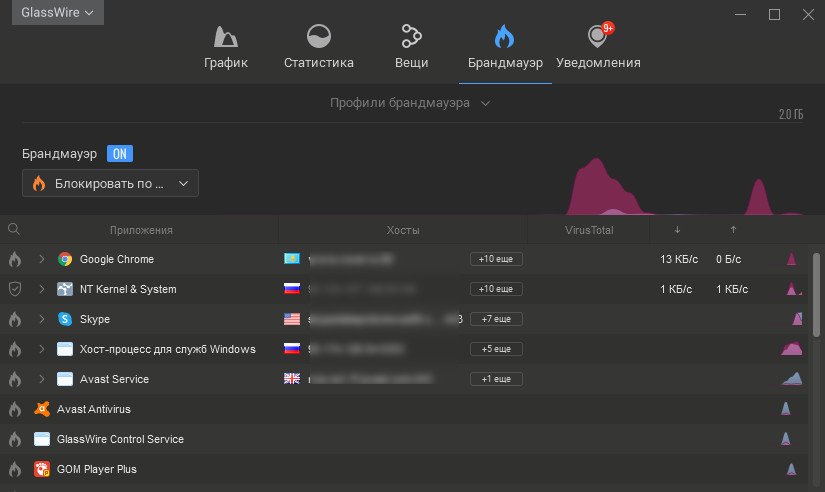This screenshot has height=492, width=825.
Task: Expand the Skype row
Action: pyautogui.click(x=42, y=319)
